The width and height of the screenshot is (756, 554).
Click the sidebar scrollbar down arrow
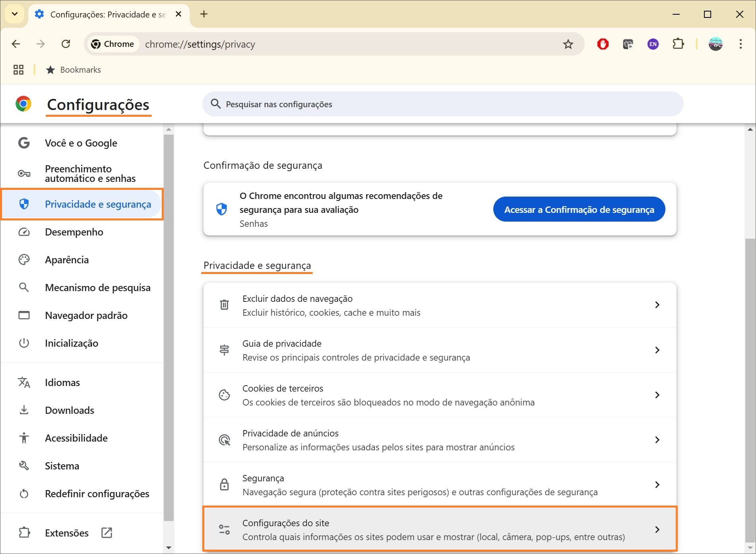pyautogui.click(x=169, y=548)
